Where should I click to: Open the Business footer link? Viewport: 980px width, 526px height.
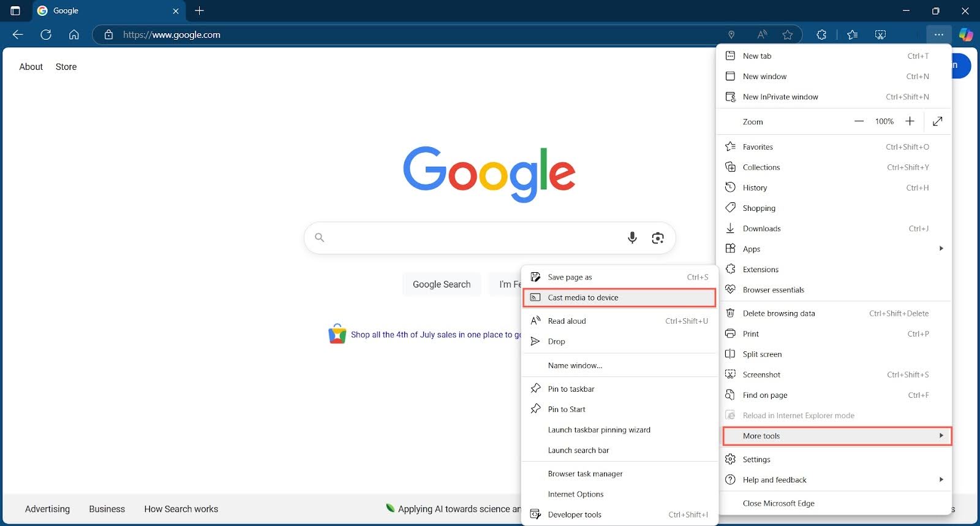pyautogui.click(x=107, y=509)
